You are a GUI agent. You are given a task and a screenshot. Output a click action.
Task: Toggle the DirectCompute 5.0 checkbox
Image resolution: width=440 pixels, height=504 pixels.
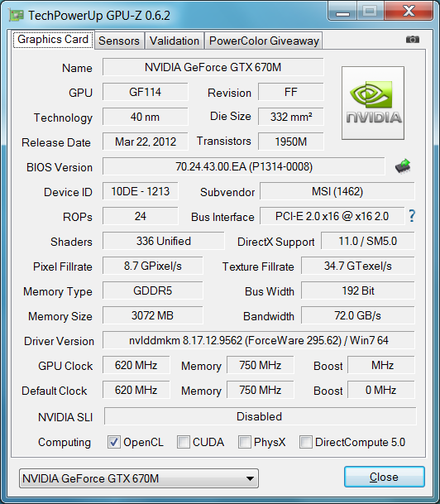(306, 442)
